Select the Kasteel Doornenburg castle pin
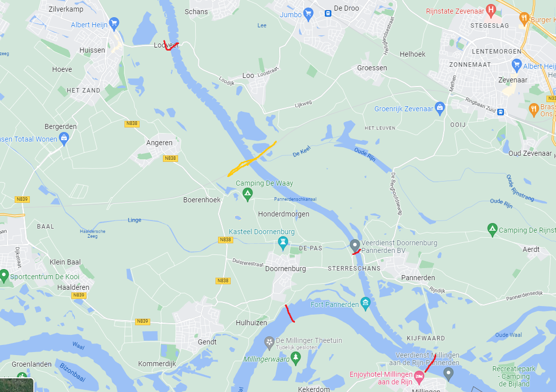 click(x=283, y=243)
